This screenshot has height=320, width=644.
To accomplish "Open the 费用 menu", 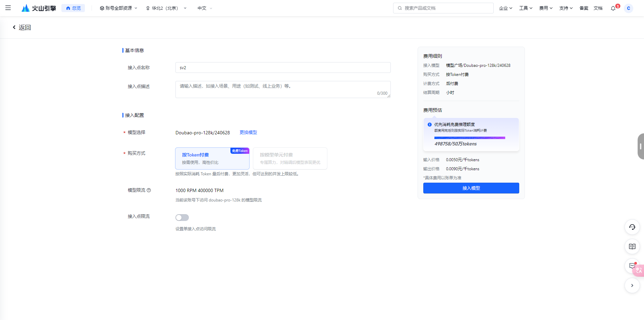I will [x=546, y=8].
